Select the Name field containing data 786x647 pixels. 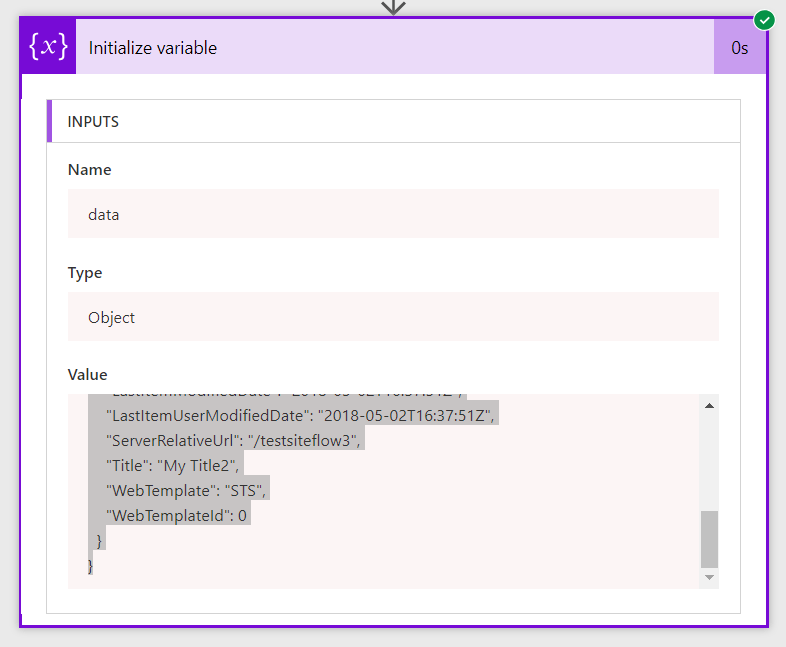(393, 214)
